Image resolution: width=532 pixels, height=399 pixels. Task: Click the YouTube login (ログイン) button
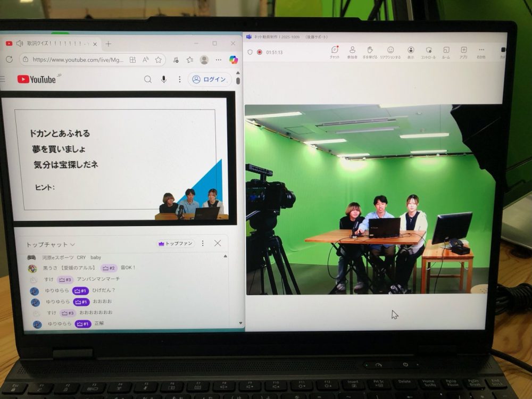[209, 79]
